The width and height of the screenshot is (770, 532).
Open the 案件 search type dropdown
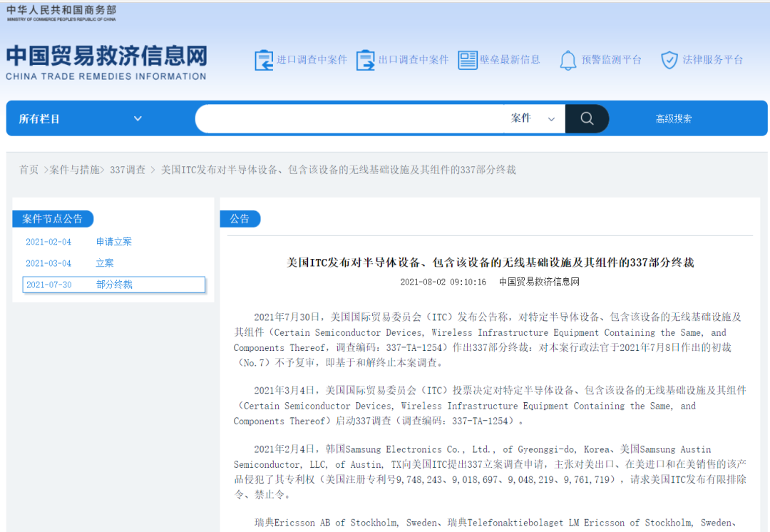coord(533,118)
